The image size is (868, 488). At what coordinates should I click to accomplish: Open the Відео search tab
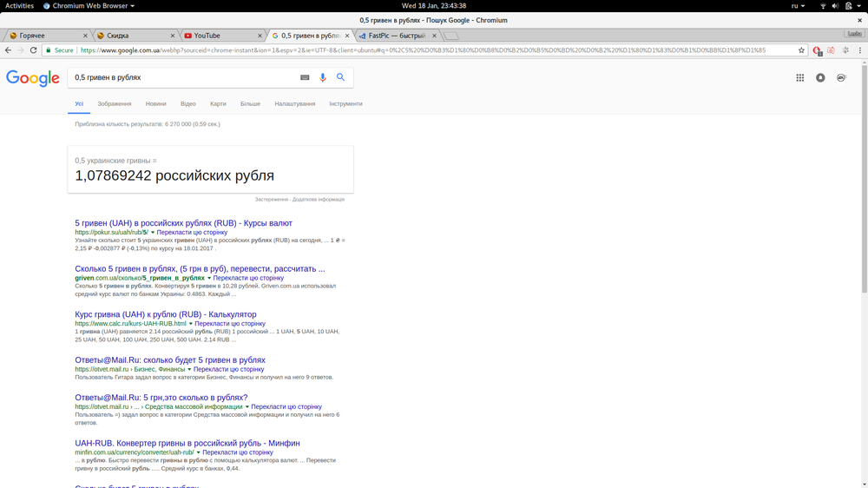[187, 103]
